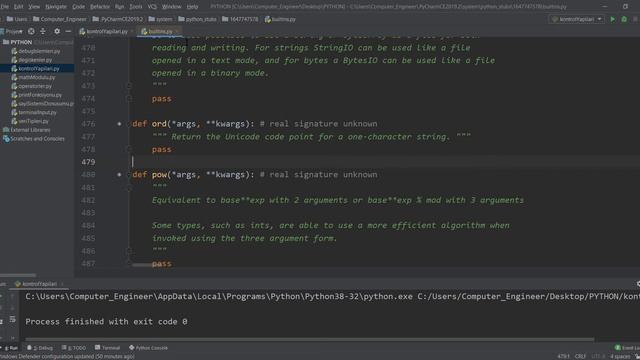Collapse fold marker at line 481
Image resolution: width=640 pixels, height=360 pixels.
pos(129,187)
